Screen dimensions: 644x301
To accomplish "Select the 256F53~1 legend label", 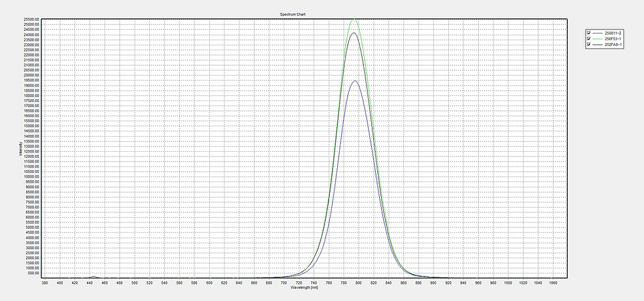I will [x=614, y=39].
